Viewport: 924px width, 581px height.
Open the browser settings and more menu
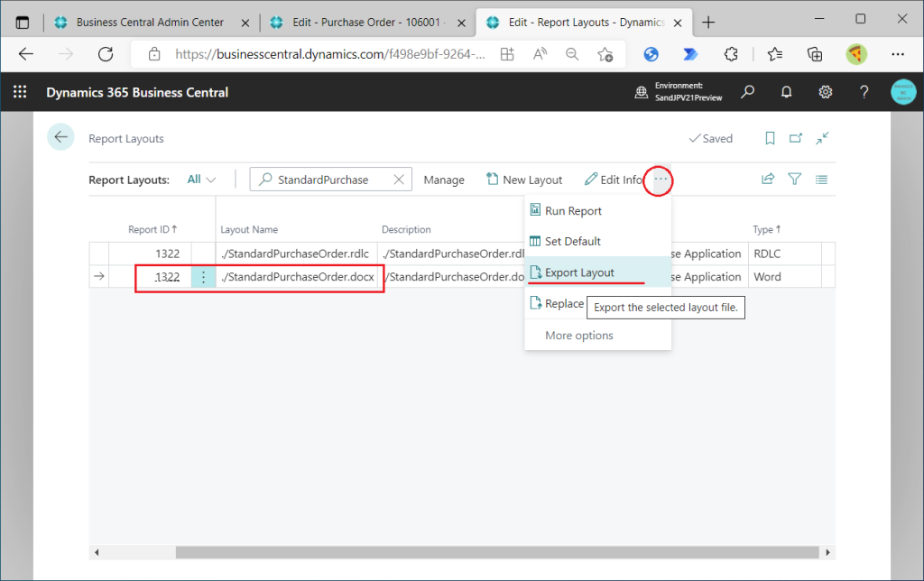click(x=898, y=54)
